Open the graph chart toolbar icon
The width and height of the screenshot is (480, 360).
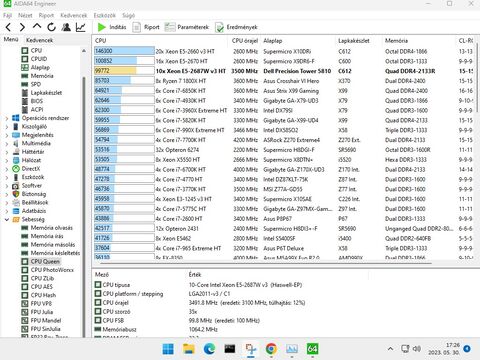81,27
